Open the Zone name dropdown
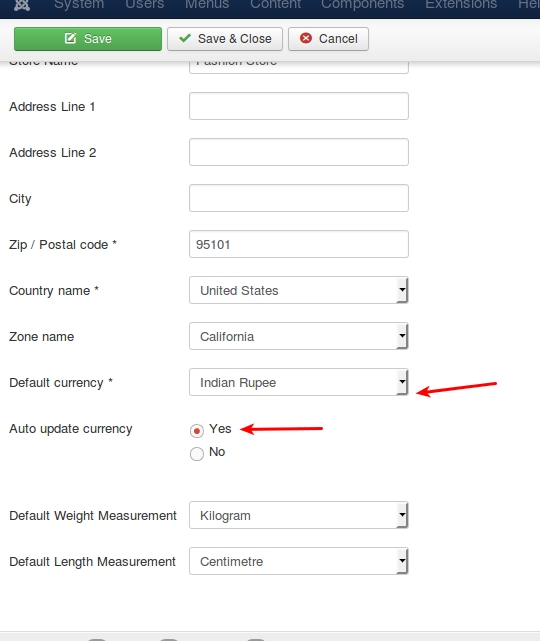 coord(299,336)
